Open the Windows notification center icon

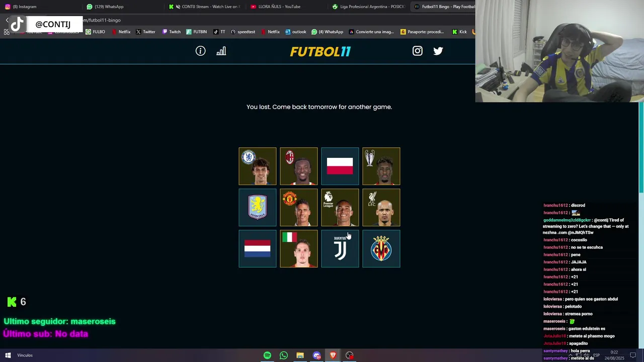click(x=633, y=355)
